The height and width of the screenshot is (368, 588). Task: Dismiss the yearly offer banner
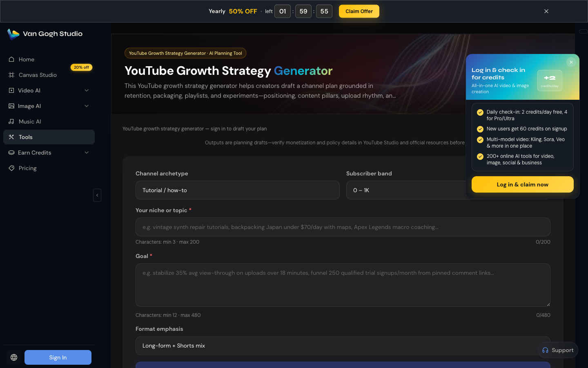[x=546, y=11]
